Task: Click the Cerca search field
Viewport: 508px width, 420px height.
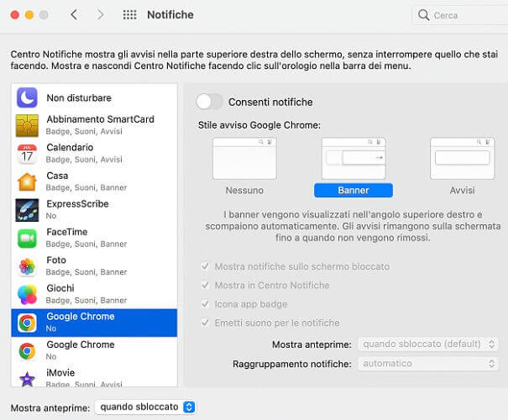Action: click(460, 15)
